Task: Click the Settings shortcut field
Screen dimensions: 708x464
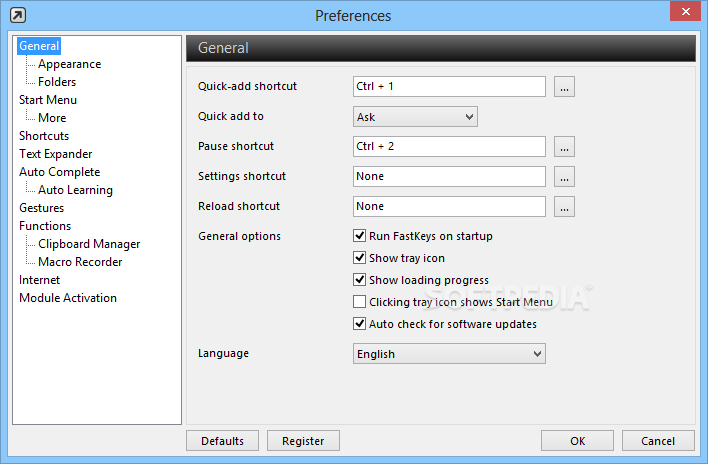Action: [x=449, y=176]
